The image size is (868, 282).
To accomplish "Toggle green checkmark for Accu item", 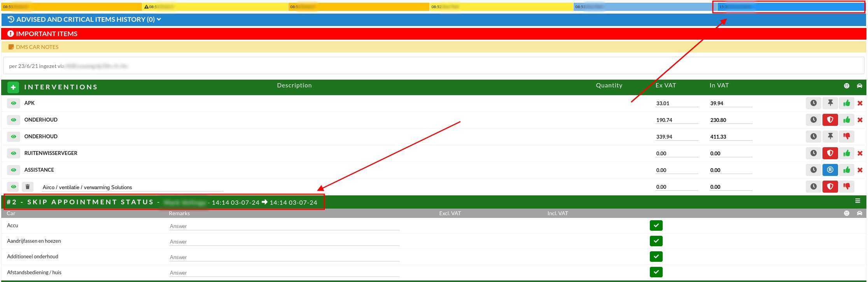I will [656, 225].
